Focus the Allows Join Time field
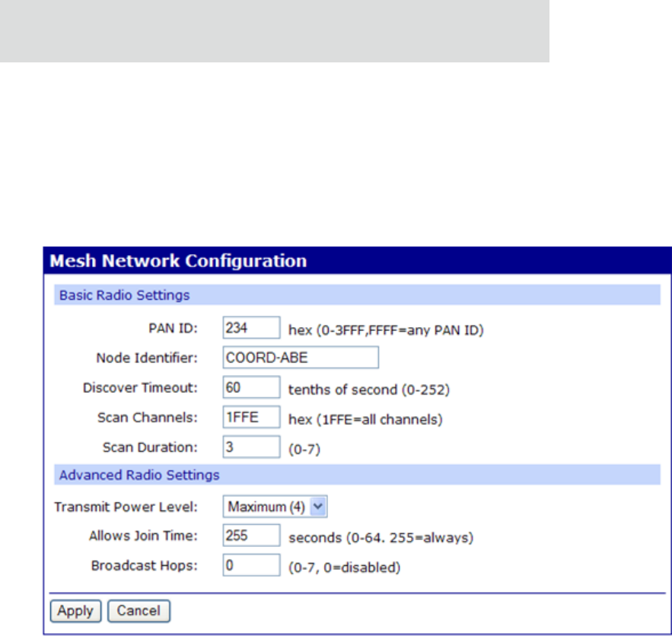Viewport: 672px width, 636px height. coord(252,536)
